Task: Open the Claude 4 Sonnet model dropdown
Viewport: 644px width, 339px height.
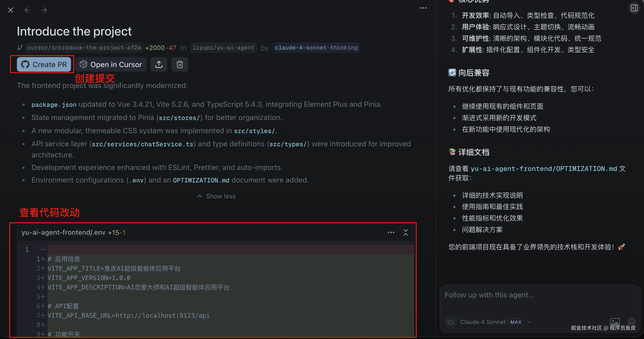Action: pos(529,322)
